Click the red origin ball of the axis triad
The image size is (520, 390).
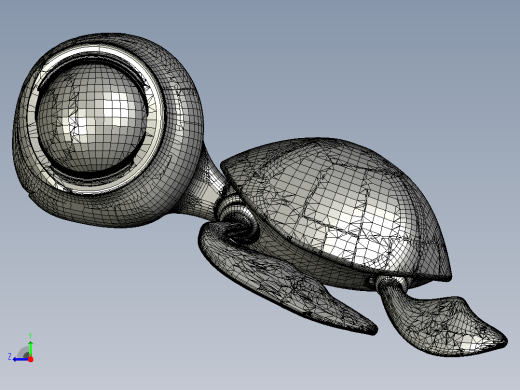coord(31,359)
